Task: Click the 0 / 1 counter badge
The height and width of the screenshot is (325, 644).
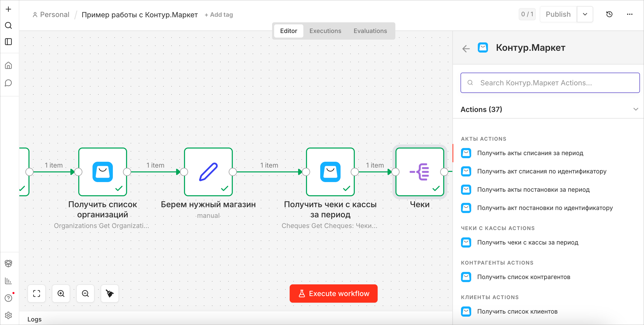Action: pyautogui.click(x=527, y=14)
